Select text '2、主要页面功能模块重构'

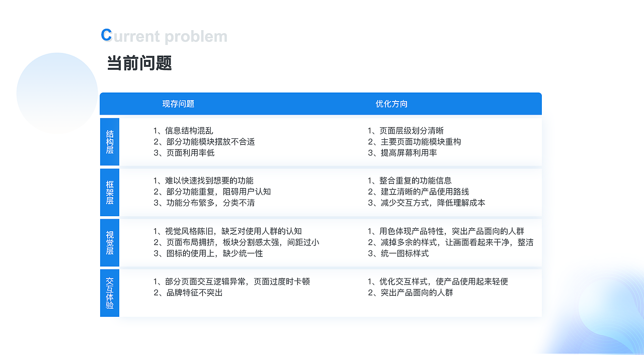click(x=414, y=142)
